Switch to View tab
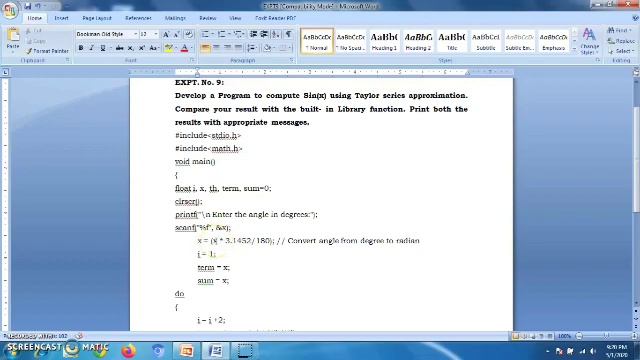 click(235, 18)
